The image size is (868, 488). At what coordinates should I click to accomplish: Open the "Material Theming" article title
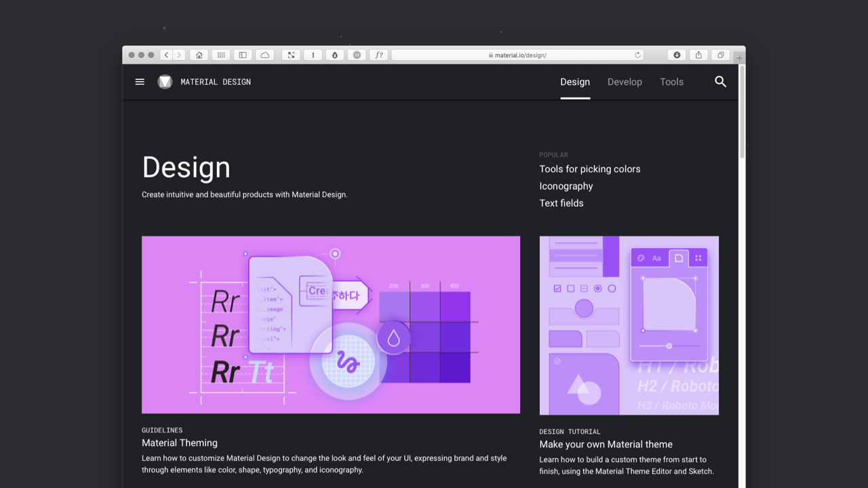(180, 443)
